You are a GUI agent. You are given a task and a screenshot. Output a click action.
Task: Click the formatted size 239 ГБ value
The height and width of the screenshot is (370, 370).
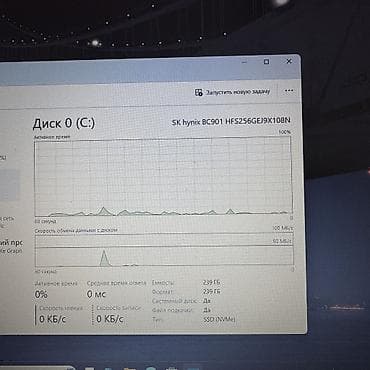click(211, 292)
